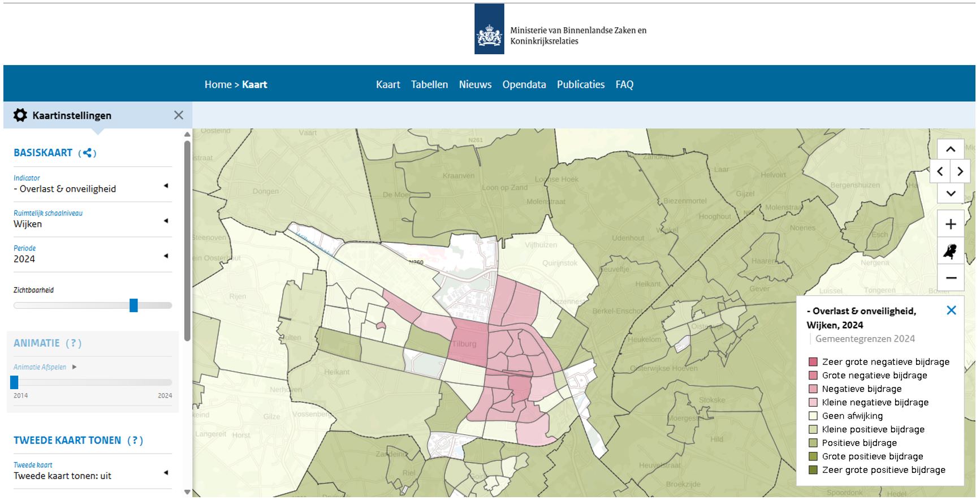
Task: Click the Rijksoverheid ministry logo
Action: coord(489,29)
